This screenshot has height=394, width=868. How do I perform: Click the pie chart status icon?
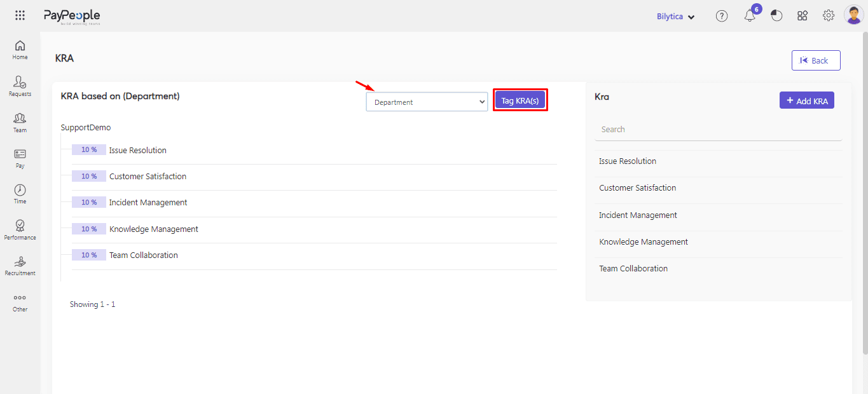coord(776,16)
